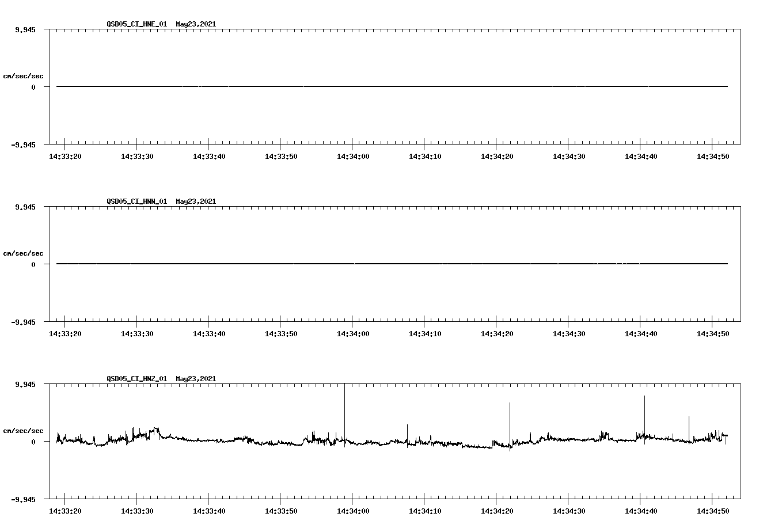Select the 9.945 upper amplitude label on HNE plot
Viewport: 782px width, 532px height.
(x=24, y=29)
